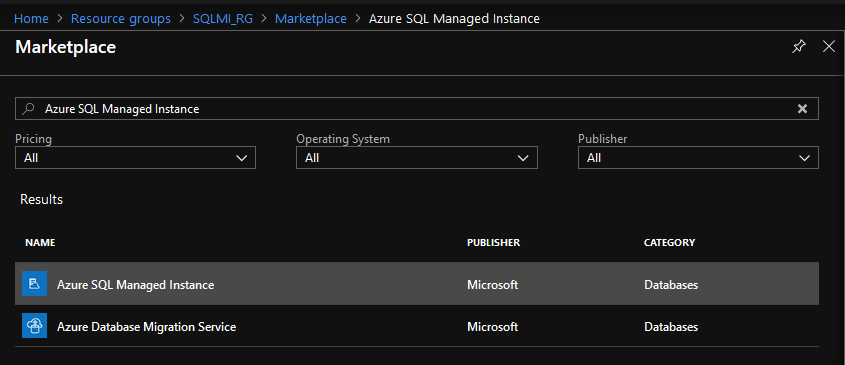The width and height of the screenshot is (845, 365).
Task: Click the Pricing dropdown chevron arrow
Action: coord(242,158)
